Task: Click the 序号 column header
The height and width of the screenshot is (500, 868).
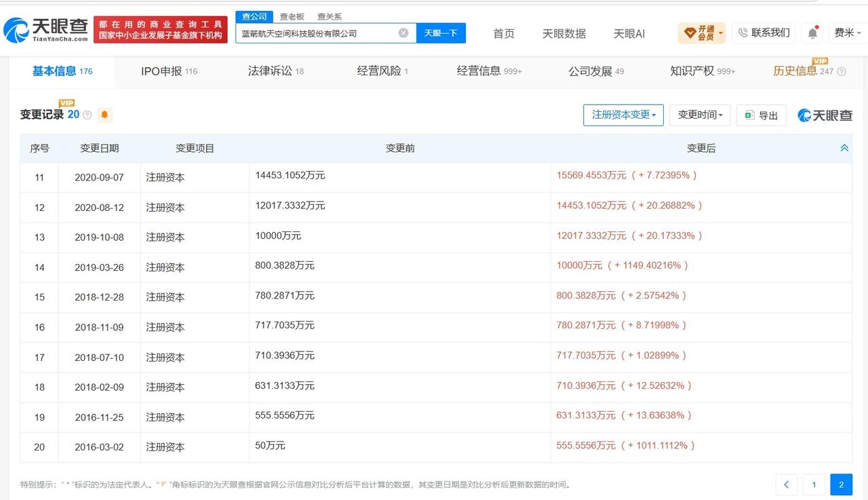Action: point(39,148)
